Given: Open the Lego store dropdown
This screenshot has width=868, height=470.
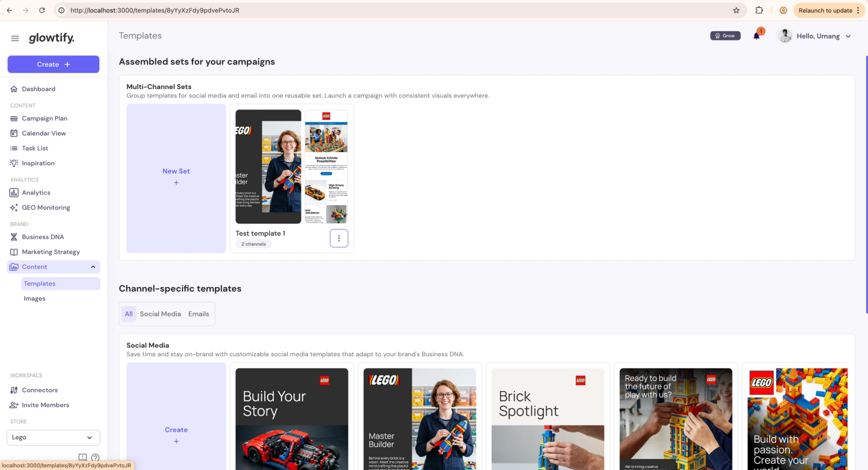Looking at the screenshot, I should click(x=53, y=437).
